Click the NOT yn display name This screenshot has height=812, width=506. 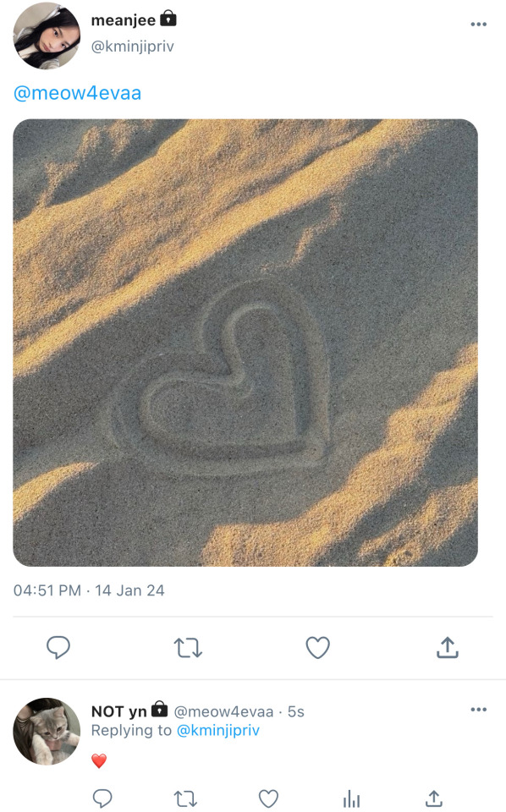click(119, 711)
